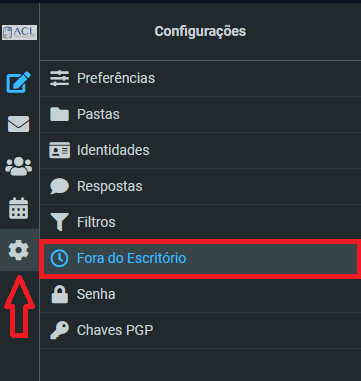Click the ACL logo

(19, 32)
